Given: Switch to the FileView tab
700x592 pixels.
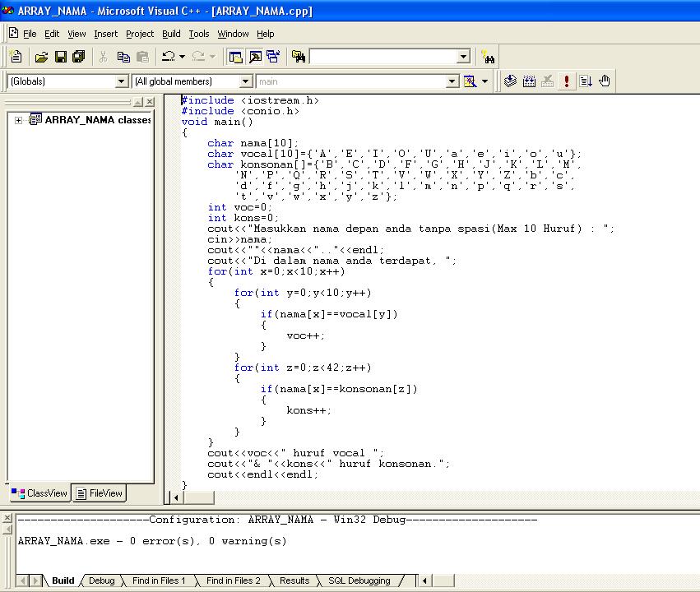Looking at the screenshot, I should click(99, 493).
